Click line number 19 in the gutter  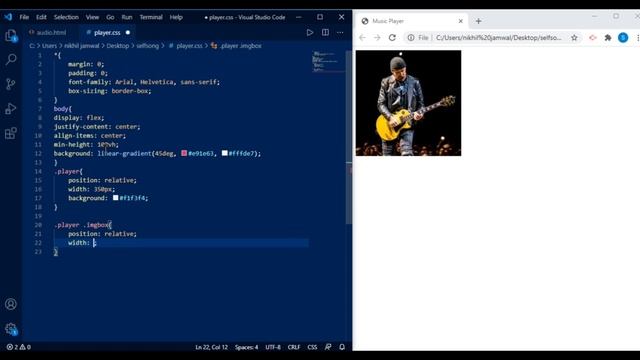point(38,216)
